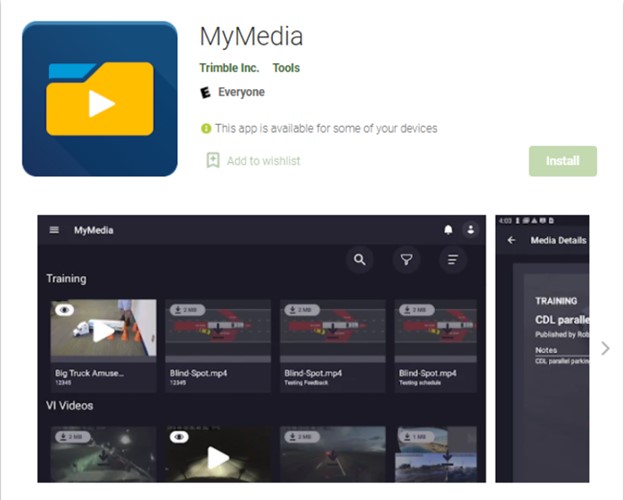Open Blind-Spot.mp4 Testing schedule thumbnail
The image size is (624, 500).
(x=436, y=331)
